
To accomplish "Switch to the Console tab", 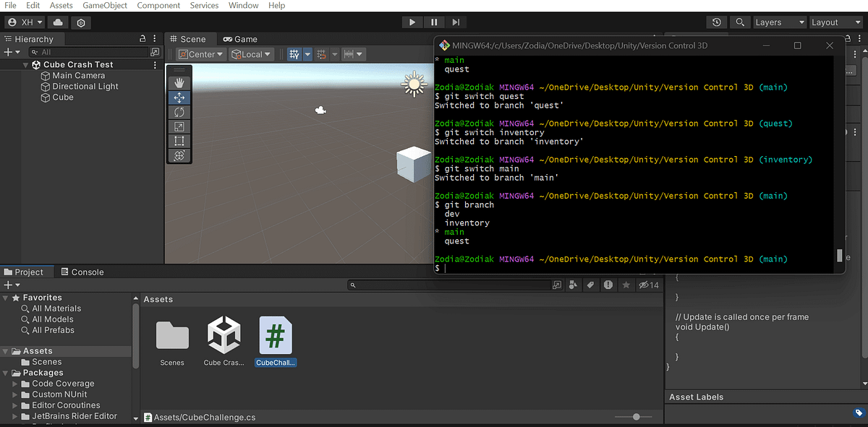I will tap(81, 272).
